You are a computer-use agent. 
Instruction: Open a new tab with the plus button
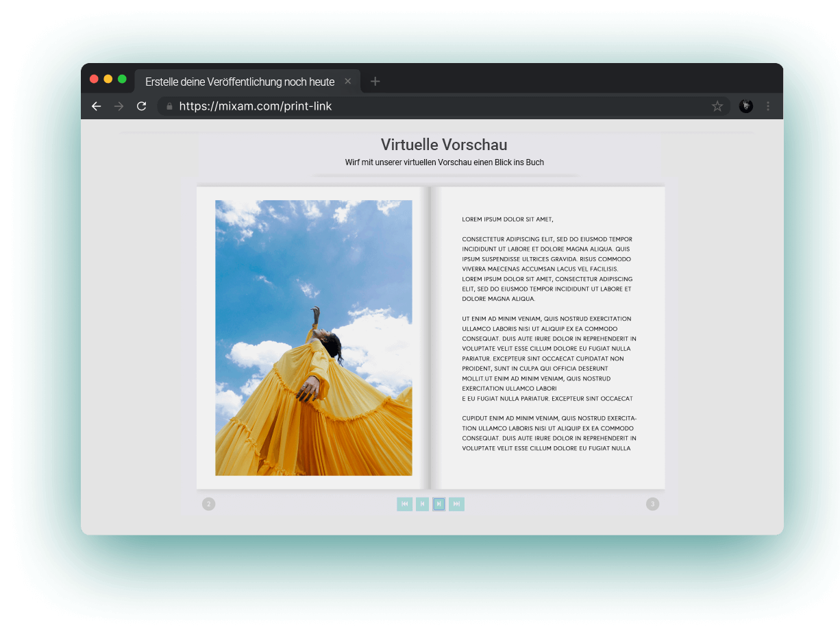coord(375,82)
